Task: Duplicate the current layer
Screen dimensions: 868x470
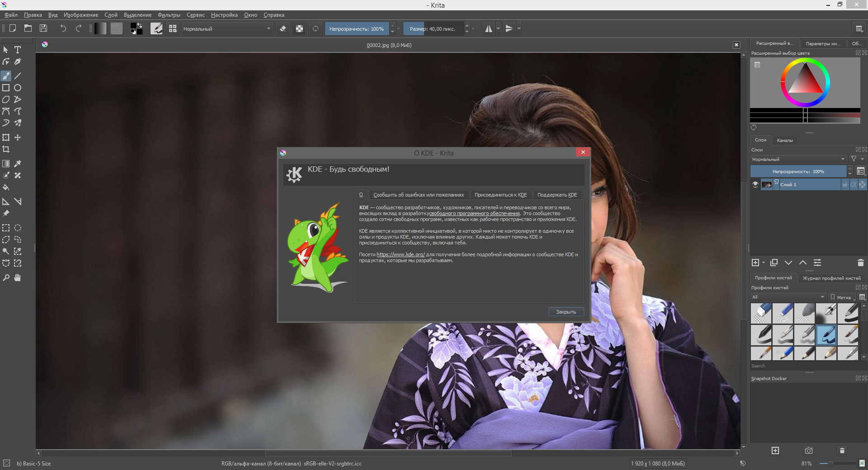Action: tap(774, 263)
